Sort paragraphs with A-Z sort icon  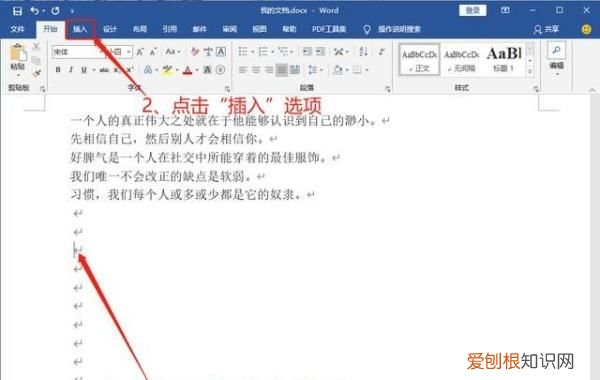364,51
